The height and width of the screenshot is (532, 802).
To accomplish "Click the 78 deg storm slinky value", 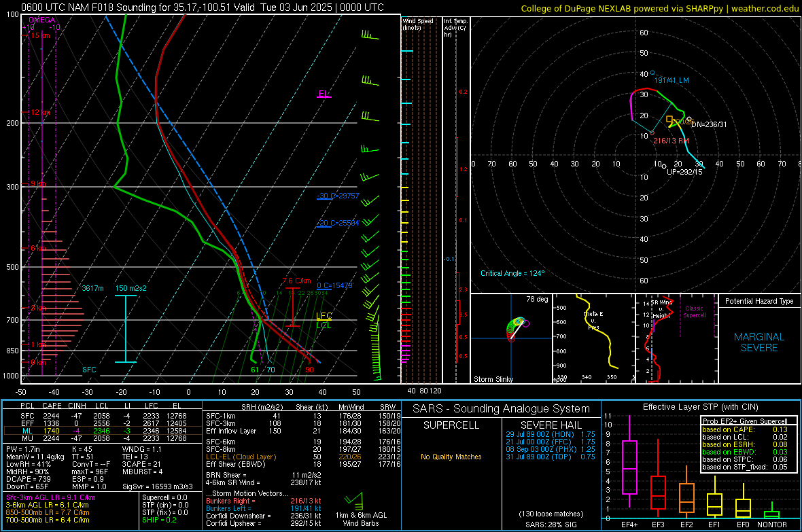I will pyautogui.click(x=537, y=299).
